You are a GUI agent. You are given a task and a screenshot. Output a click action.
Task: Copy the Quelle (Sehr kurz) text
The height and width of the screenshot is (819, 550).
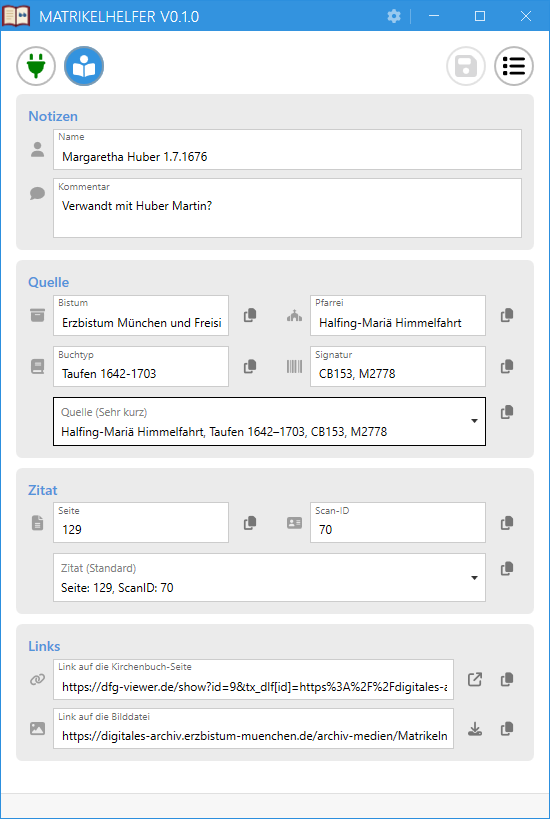(x=507, y=412)
